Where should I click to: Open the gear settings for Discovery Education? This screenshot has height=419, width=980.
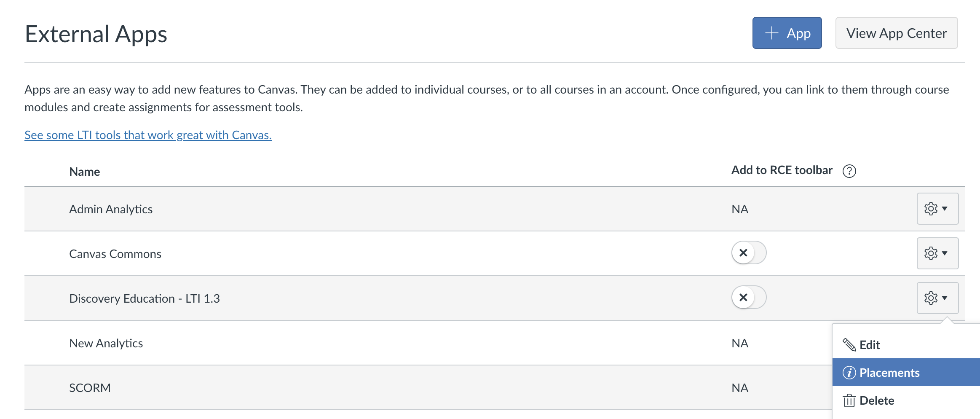(937, 298)
